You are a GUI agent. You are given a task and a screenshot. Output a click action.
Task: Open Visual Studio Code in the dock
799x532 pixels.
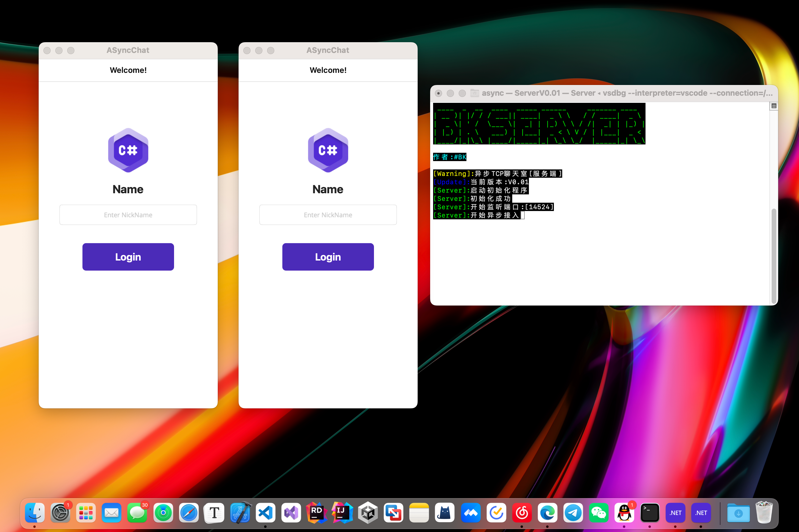click(x=265, y=512)
